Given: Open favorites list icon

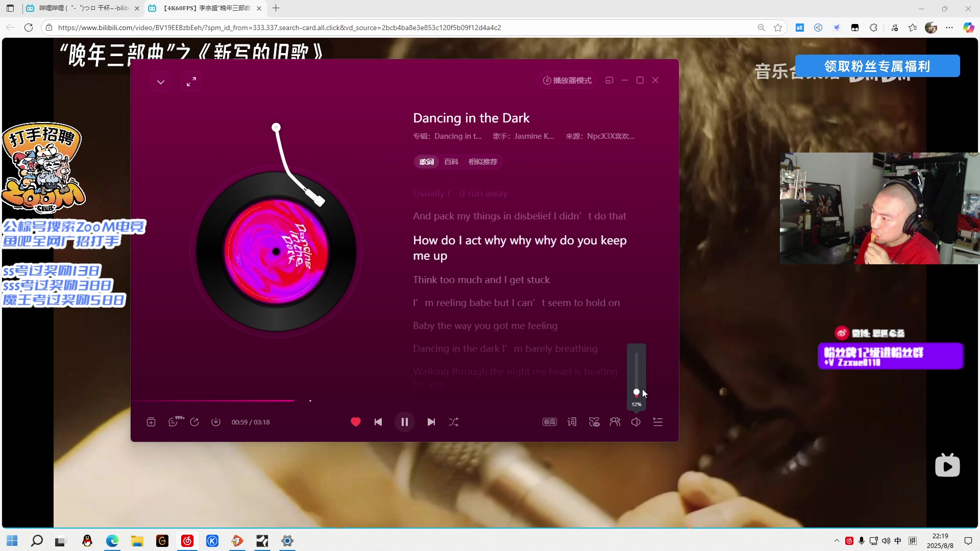Looking at the screenshot, I should (x=913, y=28).
